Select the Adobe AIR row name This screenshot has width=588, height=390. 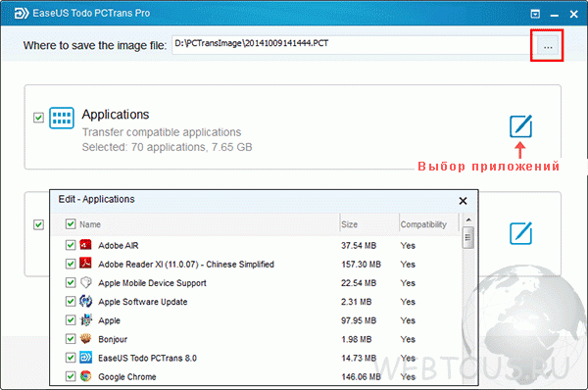[x=119, y=246]
